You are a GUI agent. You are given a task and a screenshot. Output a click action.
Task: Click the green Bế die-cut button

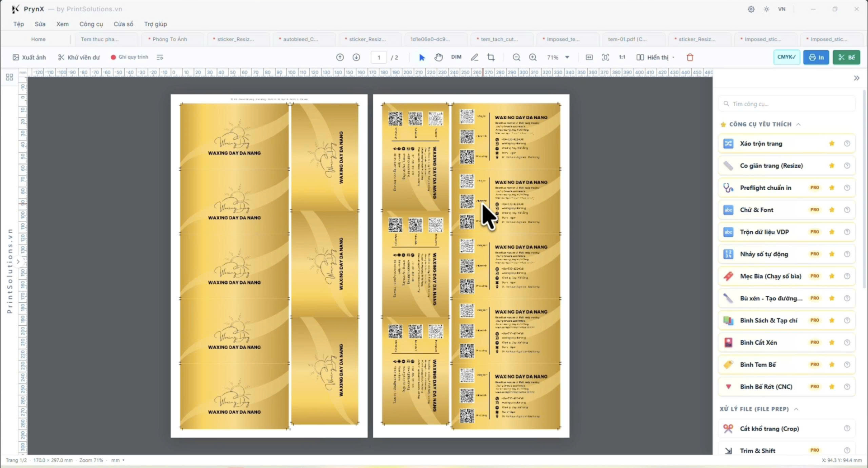click(x=846, y=57)
